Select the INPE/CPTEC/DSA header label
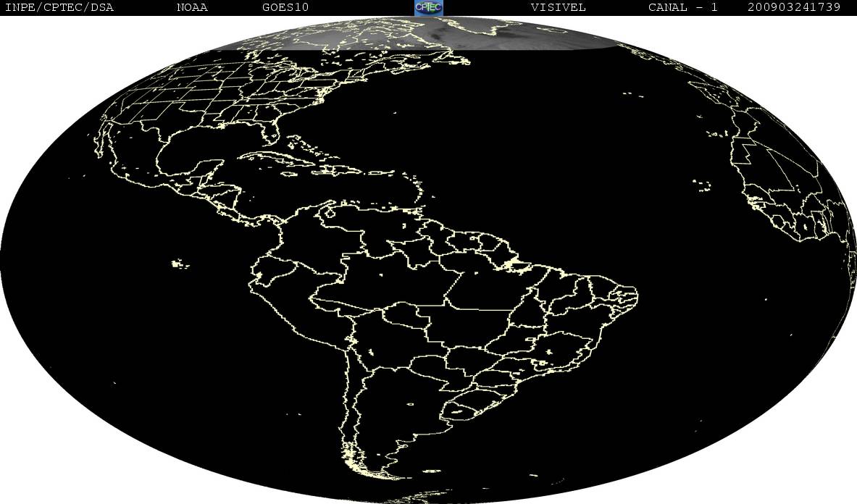Screen dimensions: 857x504 [59, 8]
